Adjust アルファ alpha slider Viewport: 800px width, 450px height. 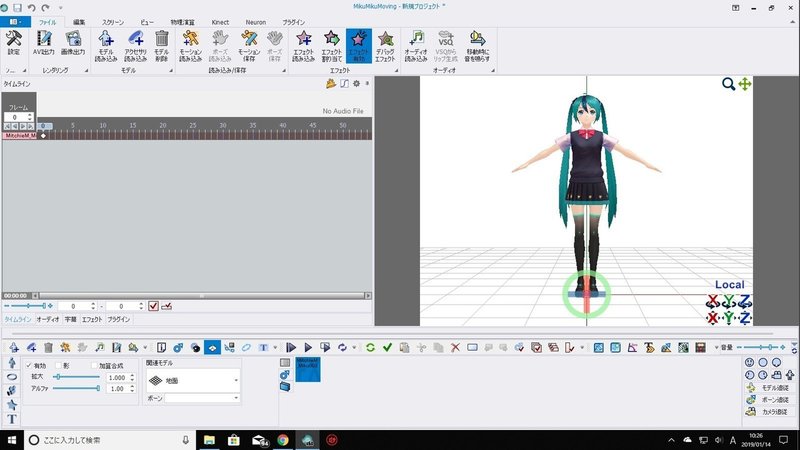(77, 388)
